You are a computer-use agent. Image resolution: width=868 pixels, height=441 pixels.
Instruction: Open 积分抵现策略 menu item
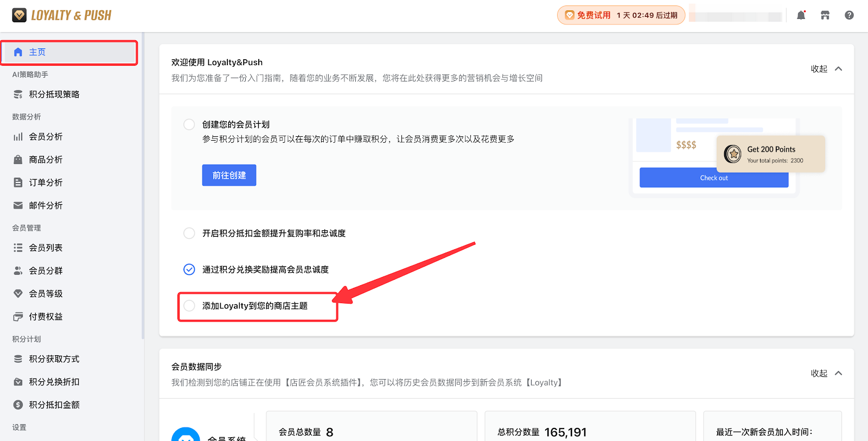(x=54, y=94)
